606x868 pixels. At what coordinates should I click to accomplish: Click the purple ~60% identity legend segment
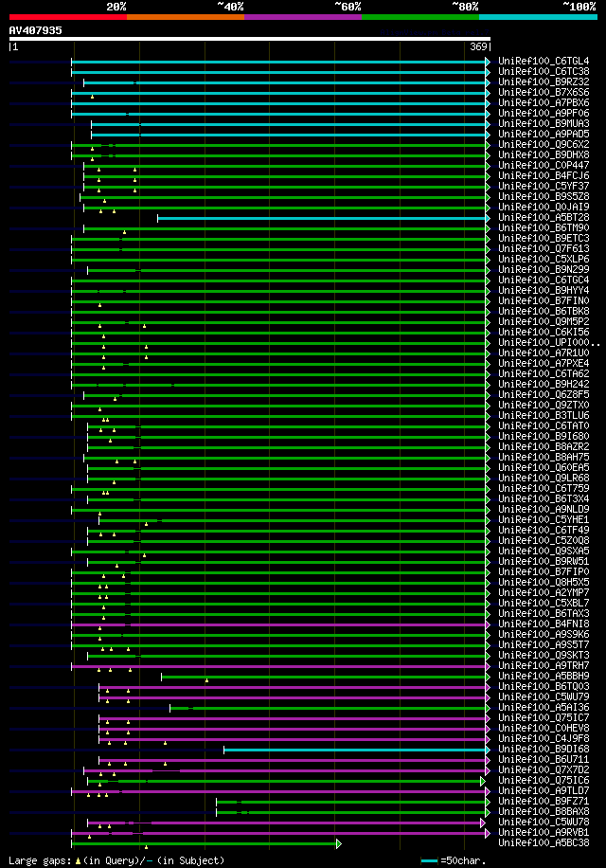pyautogui.click(x=303, y=17)
